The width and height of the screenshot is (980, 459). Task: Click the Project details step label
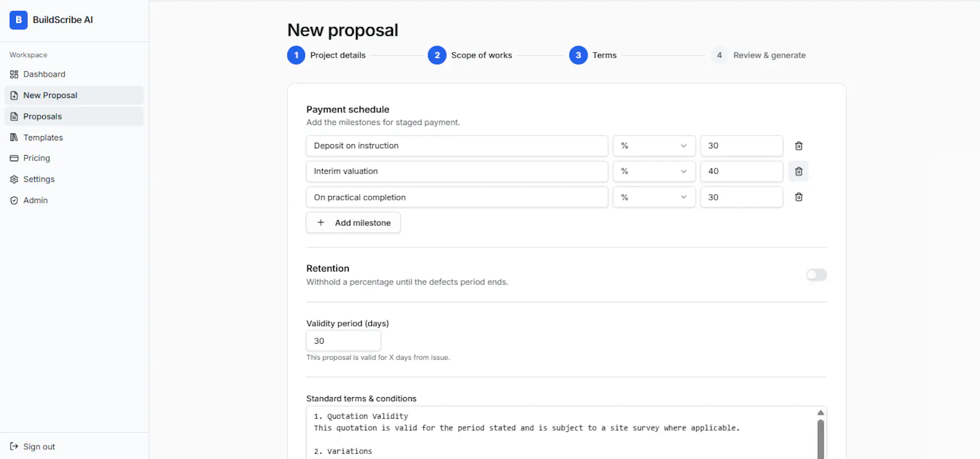(338, 55)
